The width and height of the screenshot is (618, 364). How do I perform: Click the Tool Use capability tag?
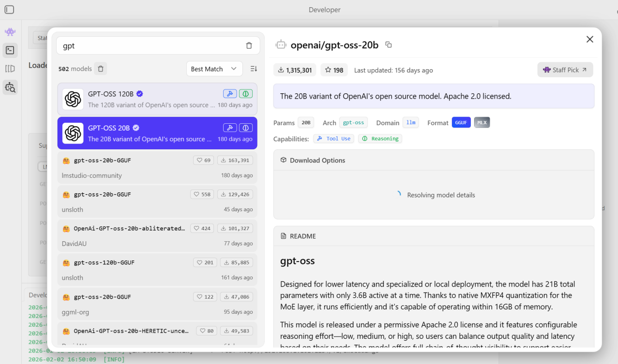coord(333,139)
